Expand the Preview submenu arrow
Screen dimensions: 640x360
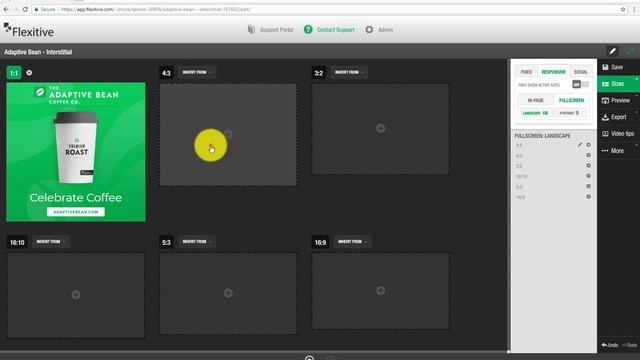(636, 96)
